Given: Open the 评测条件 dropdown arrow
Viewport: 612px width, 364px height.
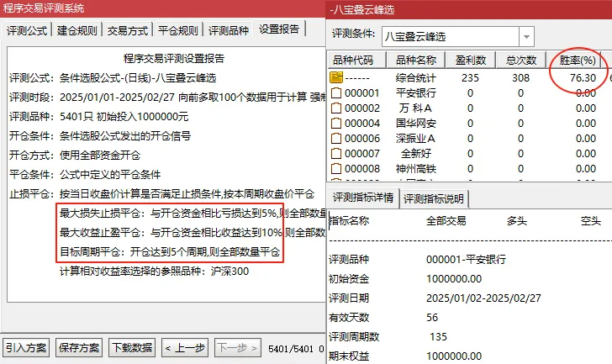Looking at the screenshot, I should coord(525,37).
